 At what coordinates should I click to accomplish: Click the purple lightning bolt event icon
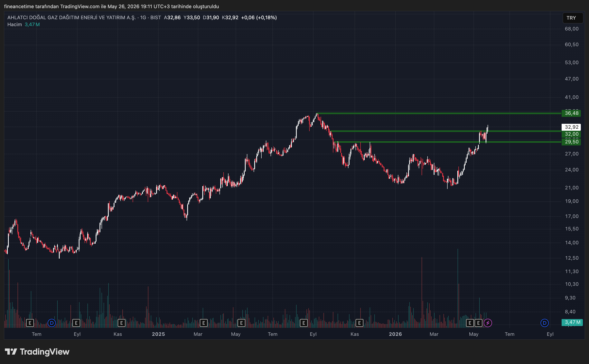488,323
